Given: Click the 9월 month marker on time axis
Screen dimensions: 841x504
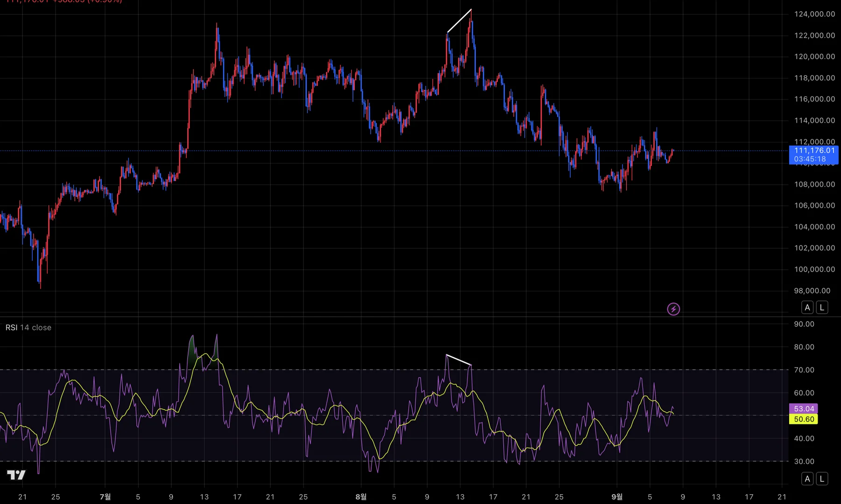Looking at the screenshot, I should pos(617,497).
